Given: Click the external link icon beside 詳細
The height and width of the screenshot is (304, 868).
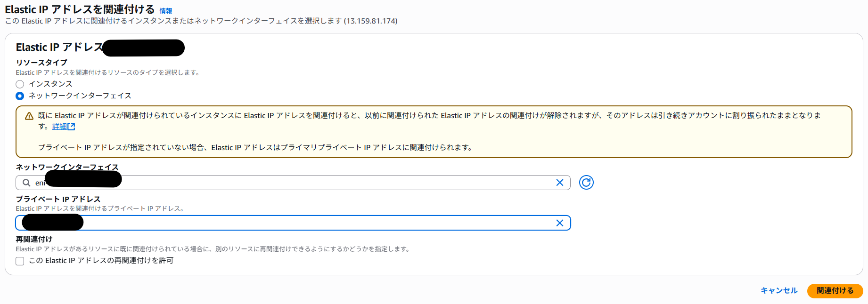Looking at the screenshot, I should (71, 127).
